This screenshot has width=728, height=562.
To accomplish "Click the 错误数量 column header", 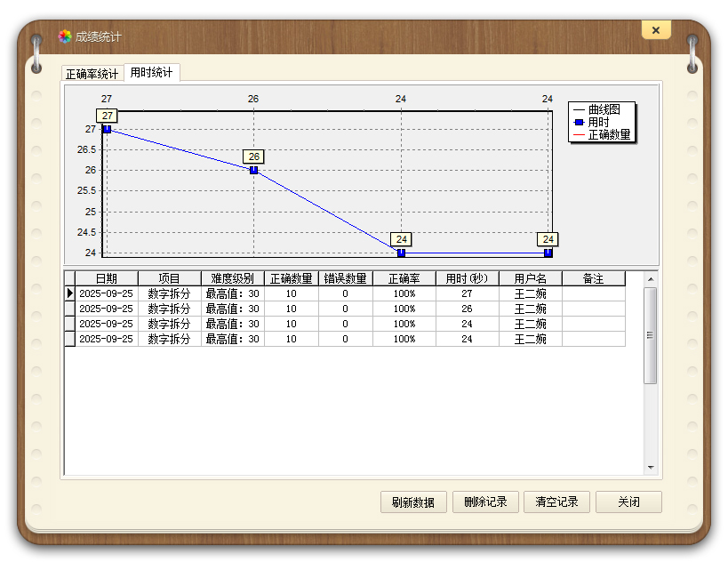I will 346,278.
